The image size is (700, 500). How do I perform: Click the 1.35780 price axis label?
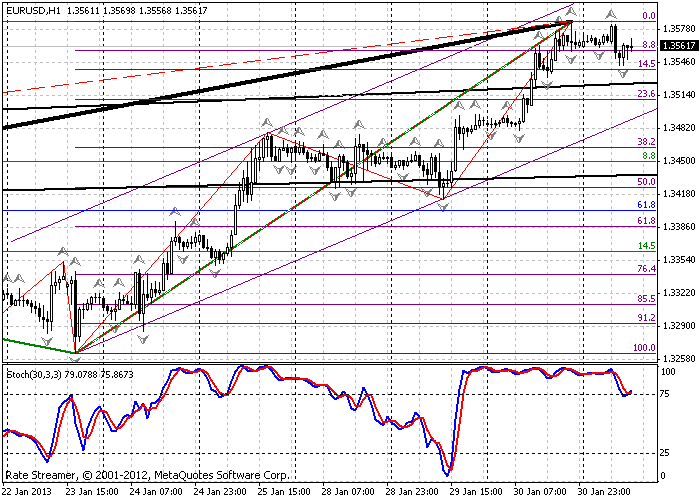(x=679, y=29)
